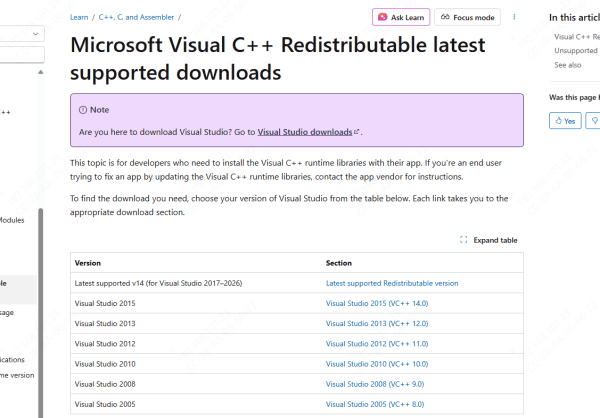This screenshot has width=600, height=418.
Task: Select the 'me version' sidebar item
Action: click(17, 376)
